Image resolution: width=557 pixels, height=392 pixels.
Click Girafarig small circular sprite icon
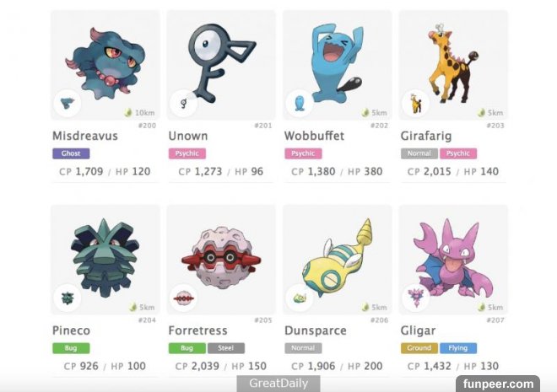tap(415, 103)
